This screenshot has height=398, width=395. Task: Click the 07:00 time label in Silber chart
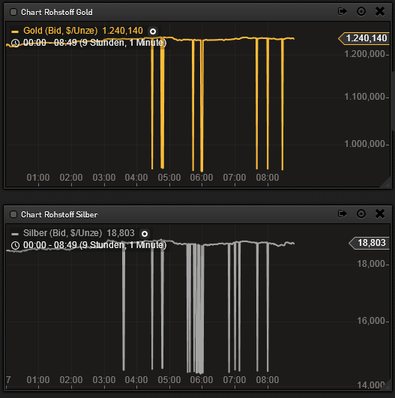pos(234,380)
